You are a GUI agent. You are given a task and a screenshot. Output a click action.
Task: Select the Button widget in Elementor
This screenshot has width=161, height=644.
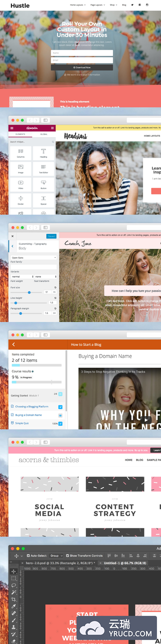(43, 184)
